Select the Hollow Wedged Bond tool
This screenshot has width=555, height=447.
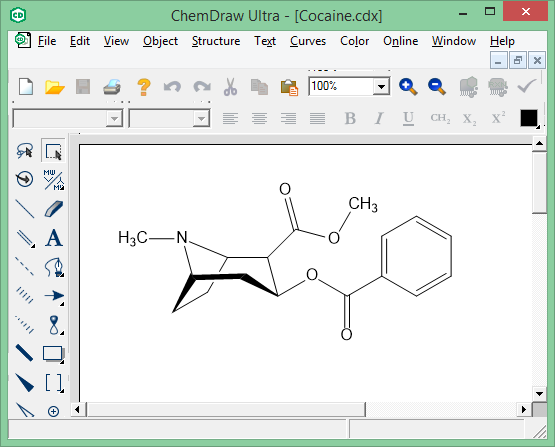(24, 410)
